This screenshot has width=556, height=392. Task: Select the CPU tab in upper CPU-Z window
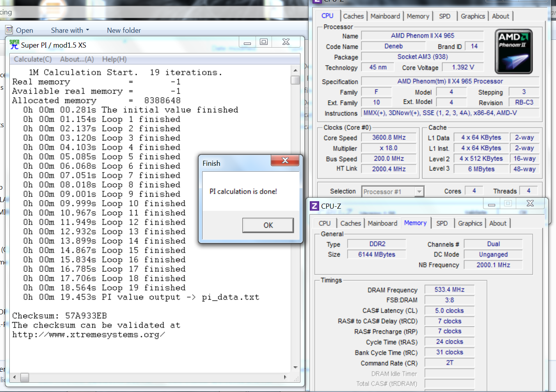[327, 16]
